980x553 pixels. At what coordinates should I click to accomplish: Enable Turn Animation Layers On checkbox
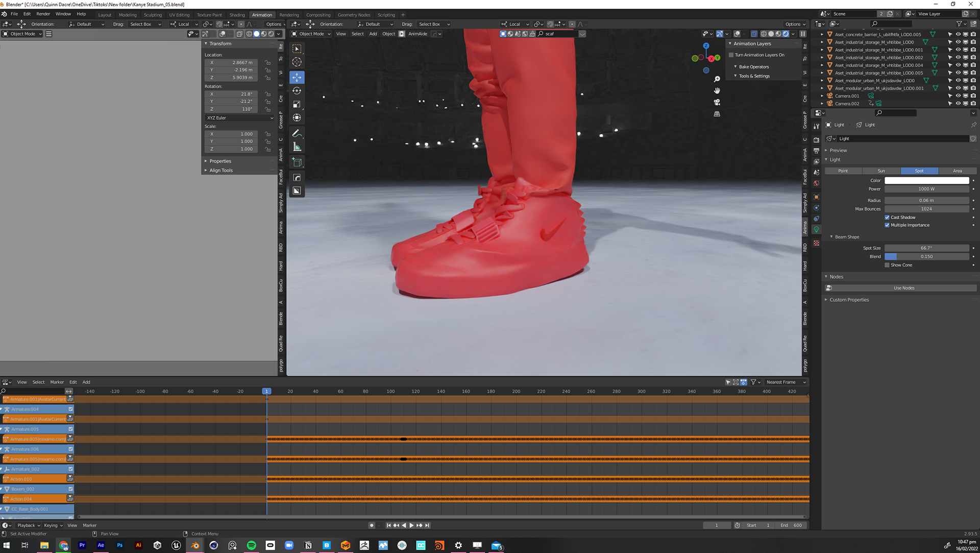pos(731,55)
